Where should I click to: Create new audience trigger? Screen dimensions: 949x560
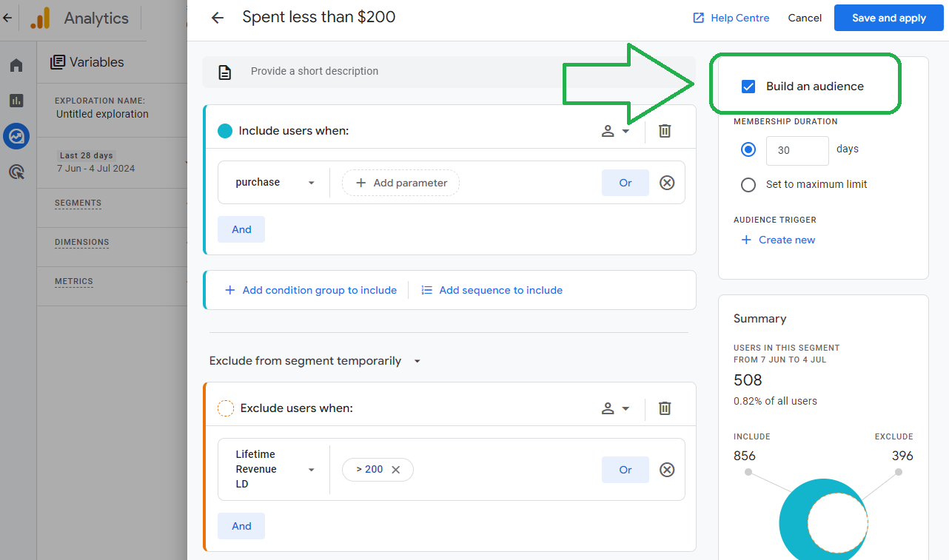pyautogui.click(x=778, y=240)
